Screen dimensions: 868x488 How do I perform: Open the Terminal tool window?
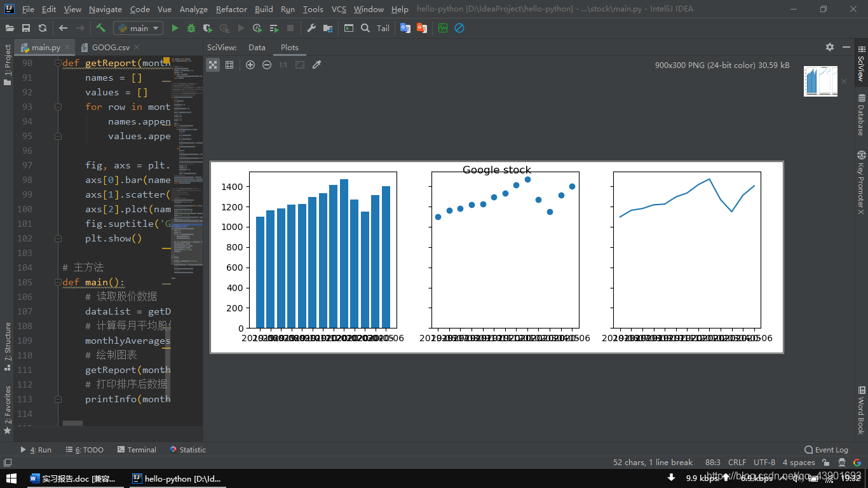(137, 450)
